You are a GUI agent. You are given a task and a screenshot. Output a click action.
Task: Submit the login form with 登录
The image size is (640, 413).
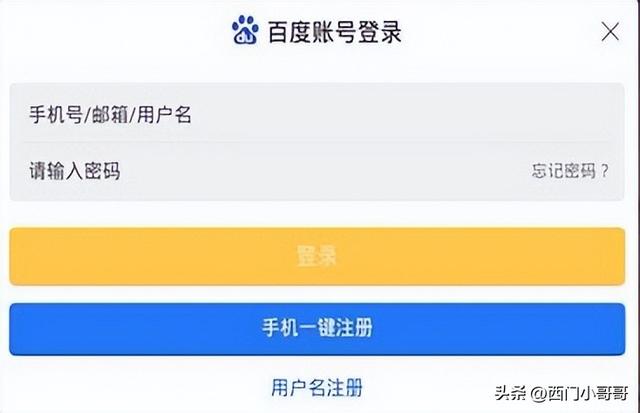click(x=316, y=256)
